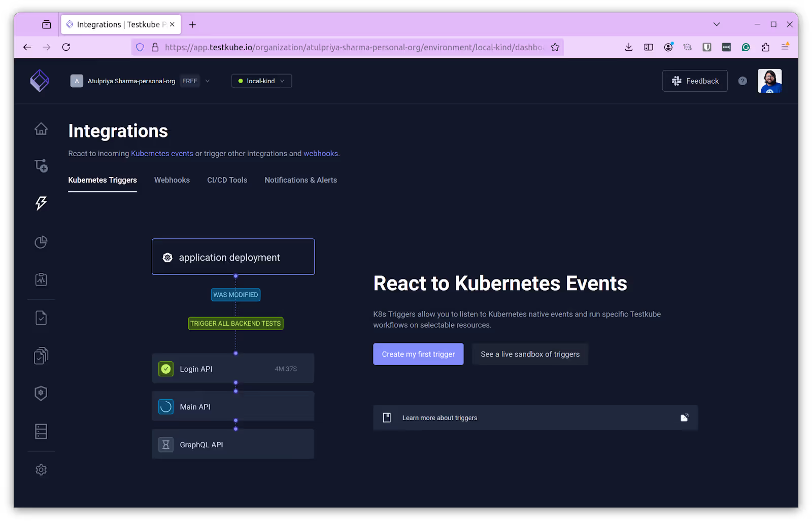
Task: Open the Kubernetes events link
Action: [x=162, y=154]
